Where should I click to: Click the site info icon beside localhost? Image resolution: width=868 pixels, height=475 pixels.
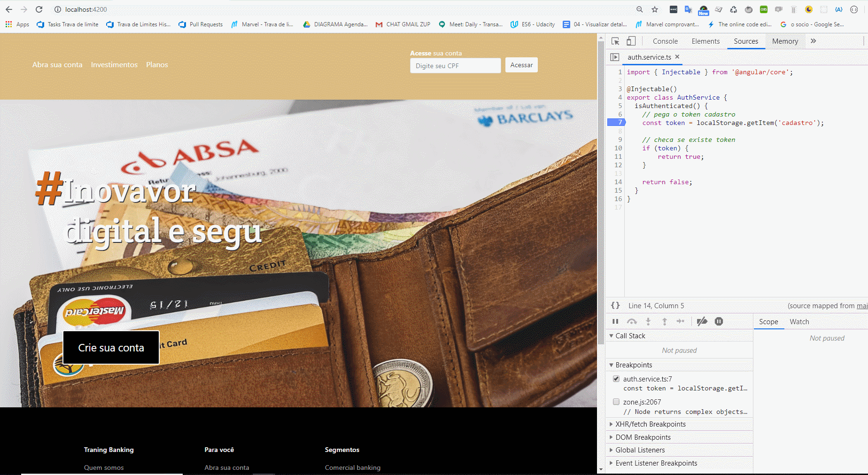click(x=58, y=9)
